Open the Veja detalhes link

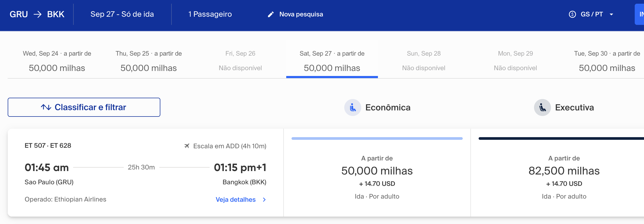[x=236, y=200]
